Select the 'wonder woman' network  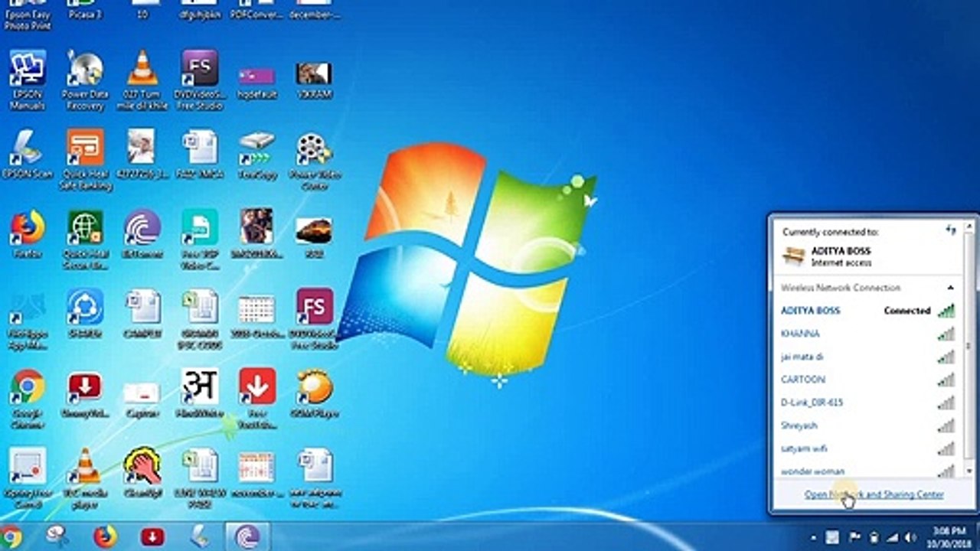pos(867,470)
